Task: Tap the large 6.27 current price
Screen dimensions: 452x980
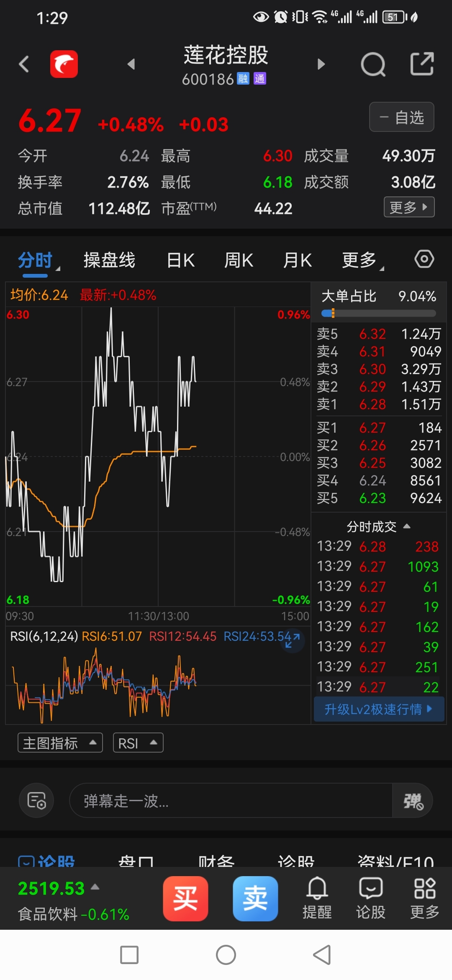Action: point(50,121)
